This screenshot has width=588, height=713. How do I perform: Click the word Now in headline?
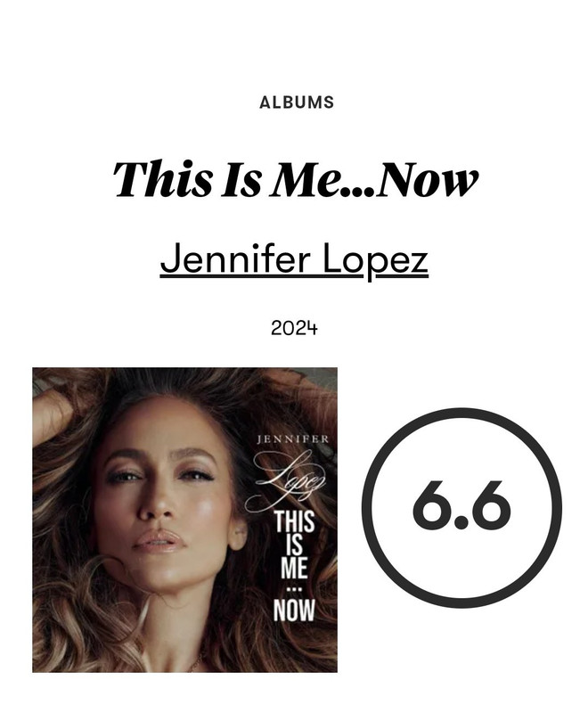(427, 179)
